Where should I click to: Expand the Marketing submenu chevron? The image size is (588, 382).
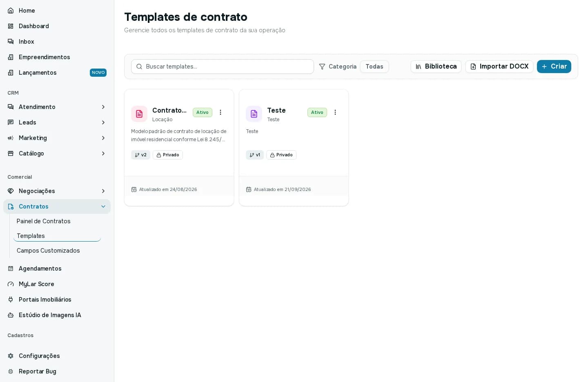103,138
